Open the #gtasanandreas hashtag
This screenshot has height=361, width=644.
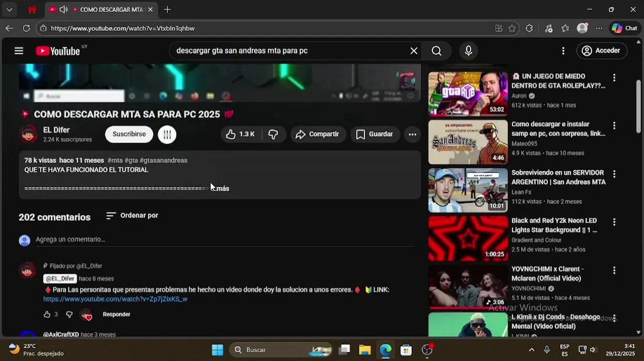pyautogui.click(x=164, y=160)
